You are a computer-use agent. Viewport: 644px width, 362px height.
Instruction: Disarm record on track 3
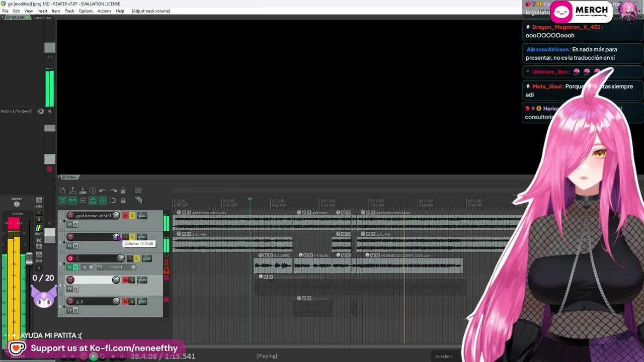pyautogui.click(x=70, y=258)
